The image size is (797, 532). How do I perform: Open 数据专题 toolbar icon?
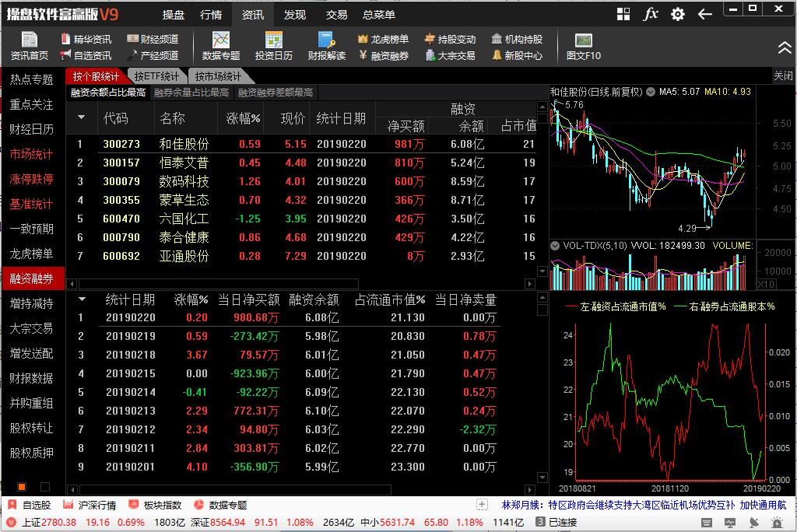point(220,46)
